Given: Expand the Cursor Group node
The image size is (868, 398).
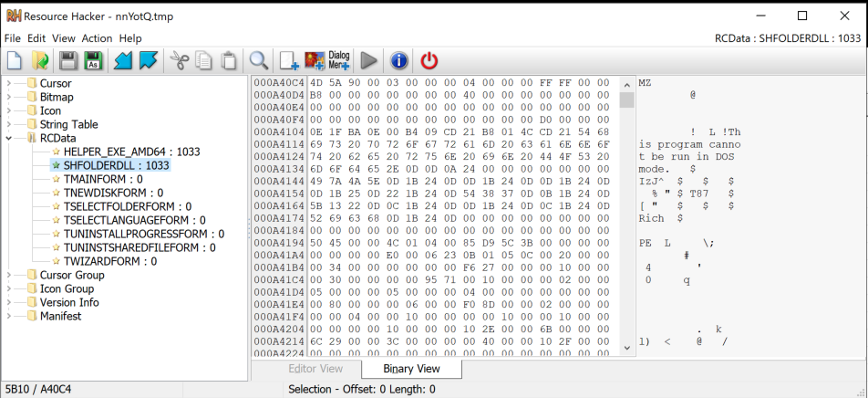Looking at the screenshot, I should point(8,276).
